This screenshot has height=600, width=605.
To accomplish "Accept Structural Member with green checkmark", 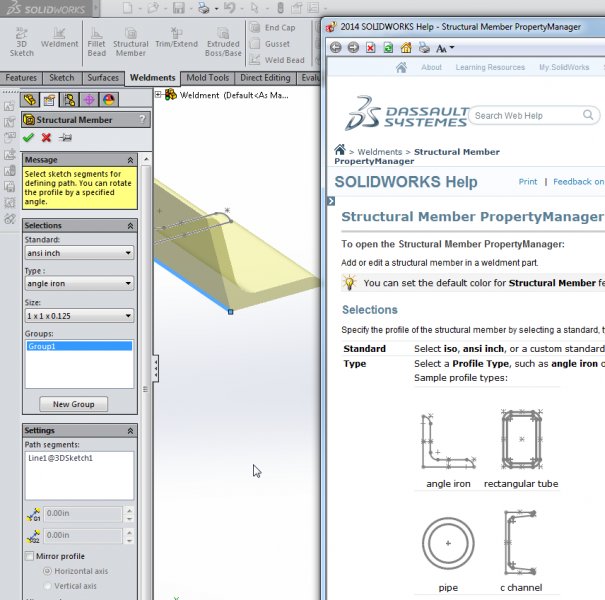I will pyautogui.click(x=28, y=137).
